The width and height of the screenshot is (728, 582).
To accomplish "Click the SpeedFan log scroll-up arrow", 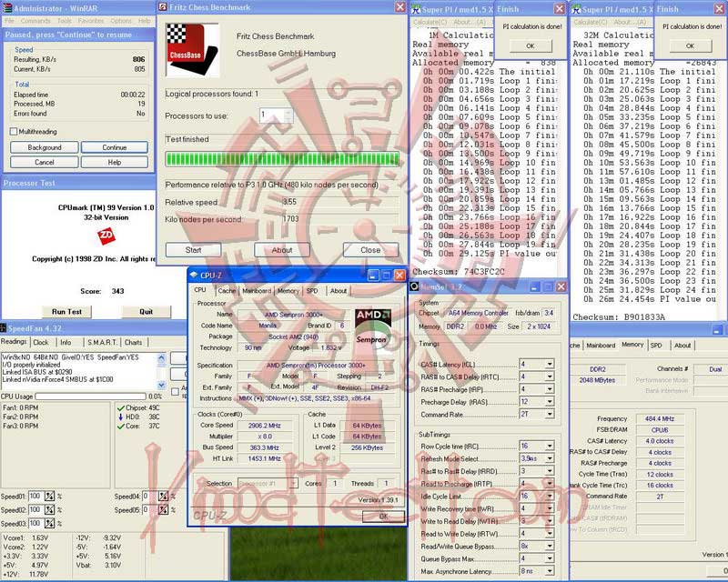I will point(161,357).
